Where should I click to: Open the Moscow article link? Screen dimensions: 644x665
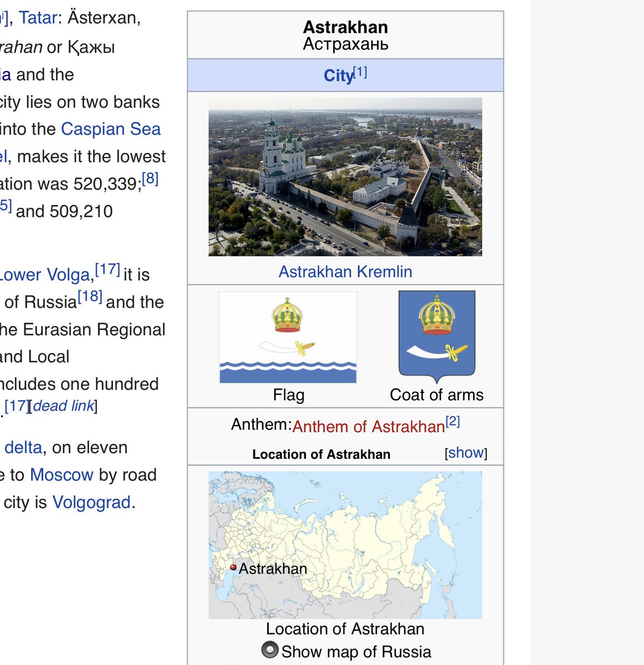point(62,475)
